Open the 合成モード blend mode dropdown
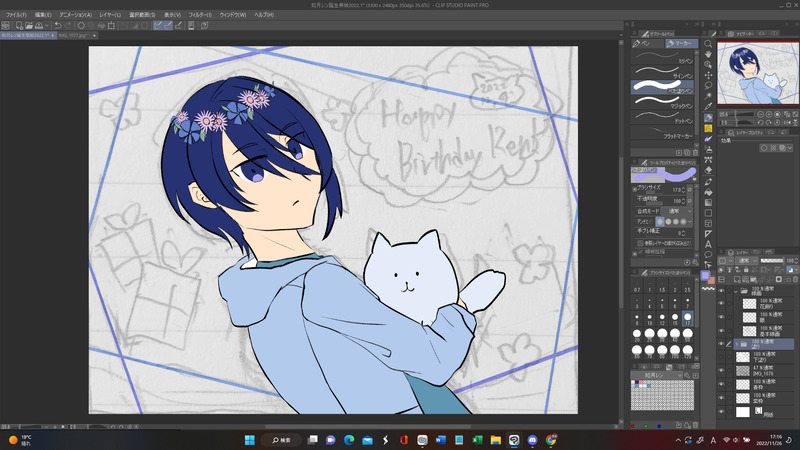Image resolution: width=800 pixels, height=450 pixels. click(679, 211)
